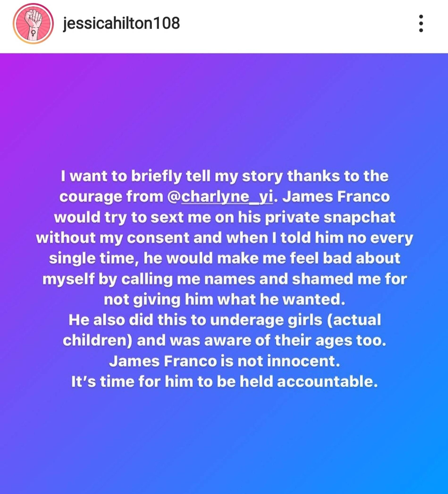This screenshot has height=494, width=448.
Task: Click the line "James Franco is not innocent."
Action: [x=224, y=361]
